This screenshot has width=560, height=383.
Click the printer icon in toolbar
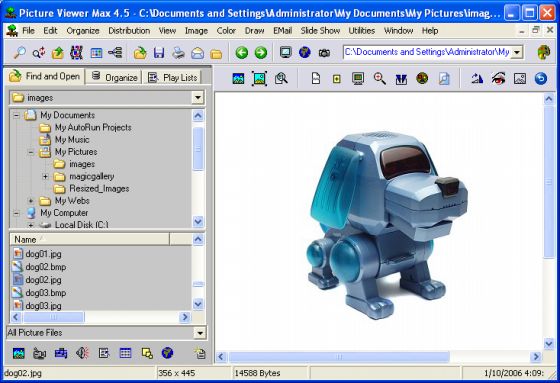point(178,53)
